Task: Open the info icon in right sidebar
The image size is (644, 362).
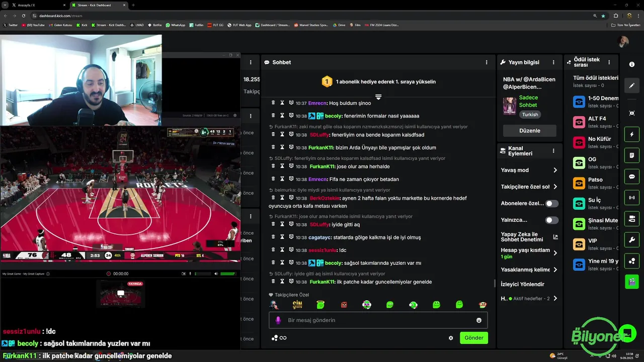Action: [x=632, y=64]
